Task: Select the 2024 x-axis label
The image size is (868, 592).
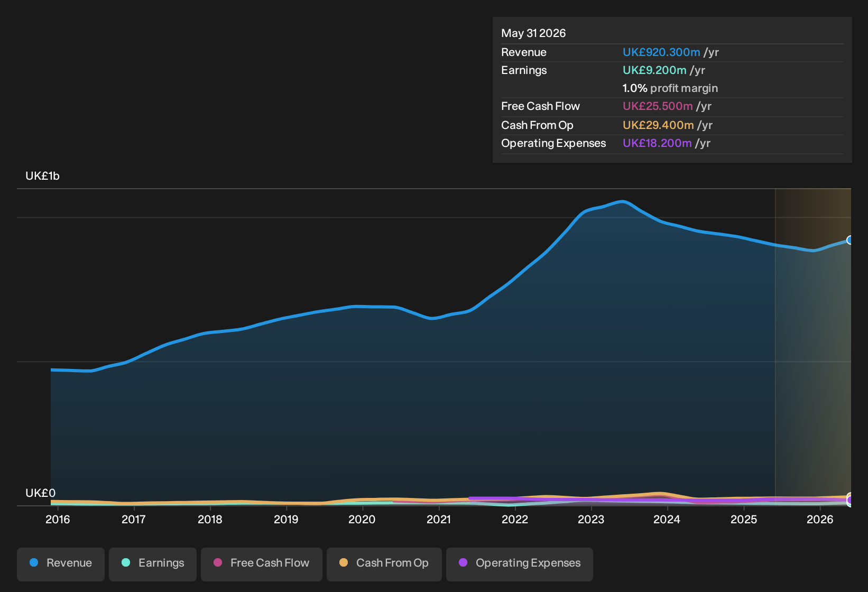Action: tap(667, 520)
